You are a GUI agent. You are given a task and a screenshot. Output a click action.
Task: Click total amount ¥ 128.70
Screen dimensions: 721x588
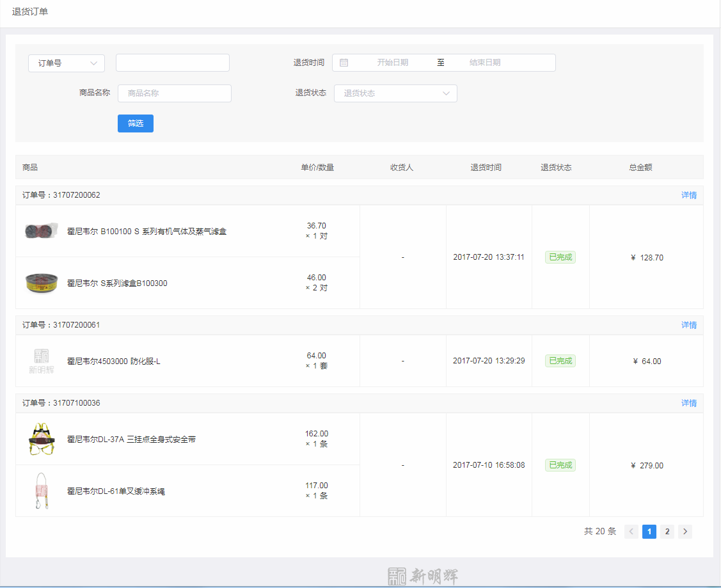point(647,257)
